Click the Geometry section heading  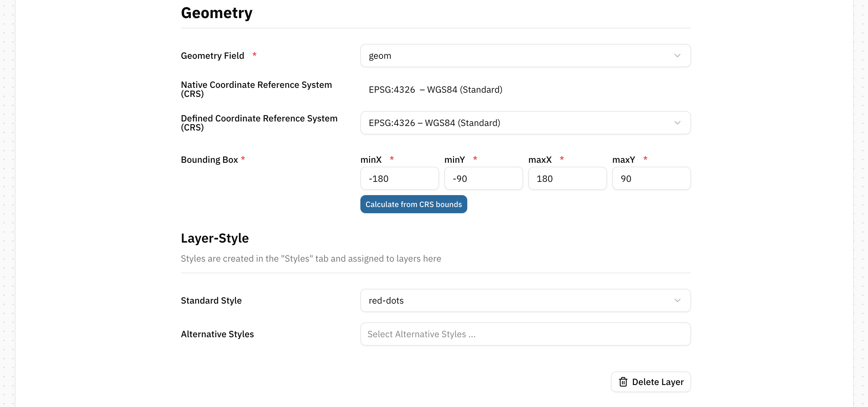pyautogui.click(x=217, y=13)
